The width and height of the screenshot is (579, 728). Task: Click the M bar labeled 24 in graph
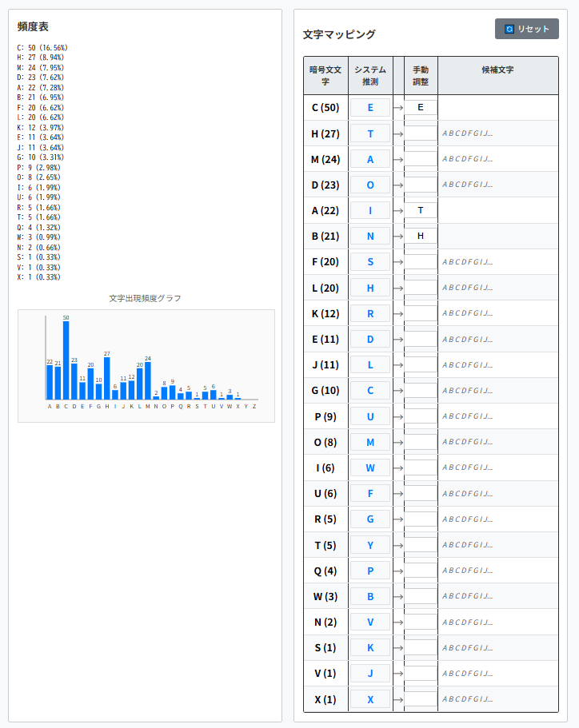click(x=148, y=380)
